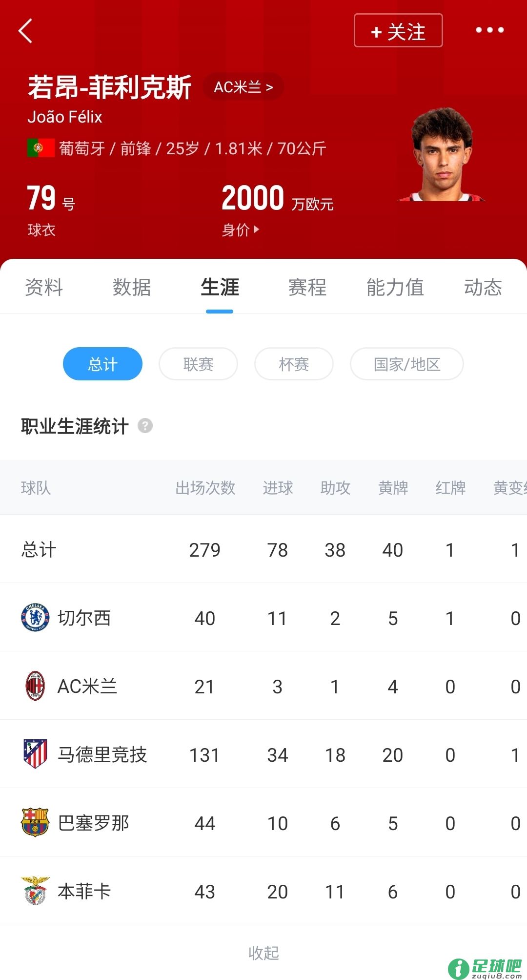Select the 杯赛 filter pill
The width and height of the screenshot is (527, 980).
(x=294, y=364)
